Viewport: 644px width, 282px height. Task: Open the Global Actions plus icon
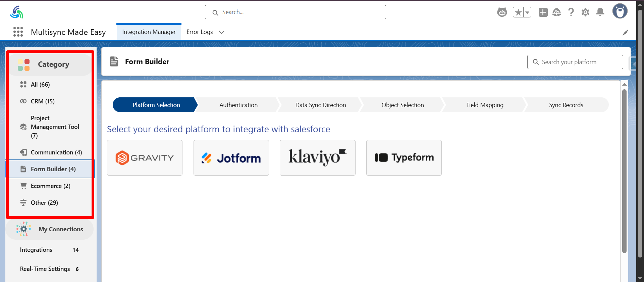(x=543, y=12)
